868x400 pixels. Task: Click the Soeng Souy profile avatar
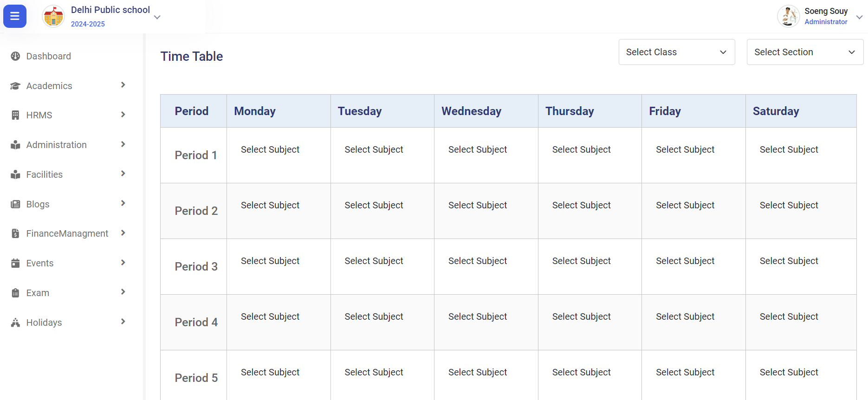788,17
